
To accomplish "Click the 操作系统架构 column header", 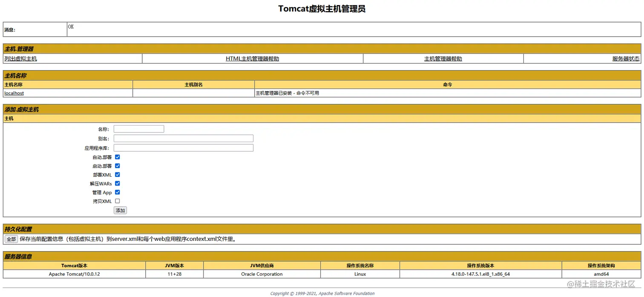I will 601,266.
